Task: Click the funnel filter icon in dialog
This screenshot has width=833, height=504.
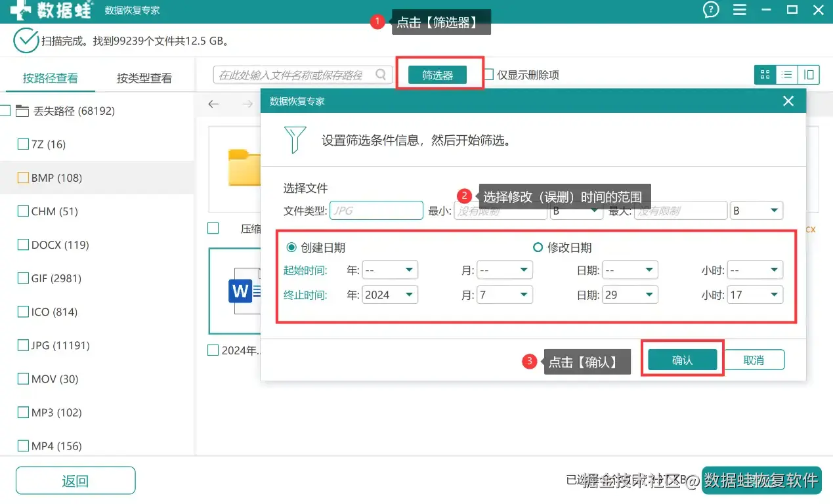Action: point(295,139)
